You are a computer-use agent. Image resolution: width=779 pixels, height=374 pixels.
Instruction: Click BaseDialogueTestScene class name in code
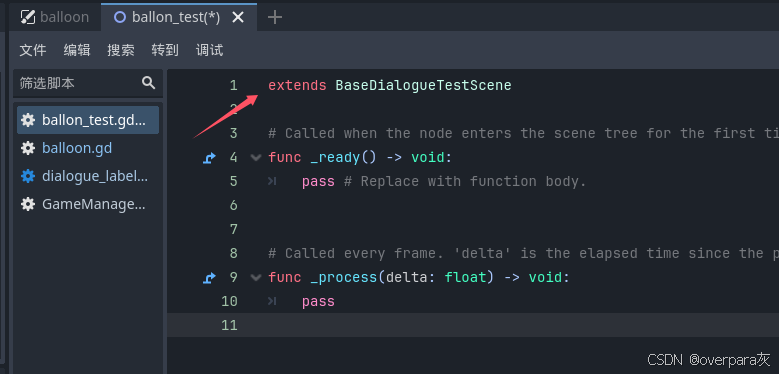click(x=423, y=85)
